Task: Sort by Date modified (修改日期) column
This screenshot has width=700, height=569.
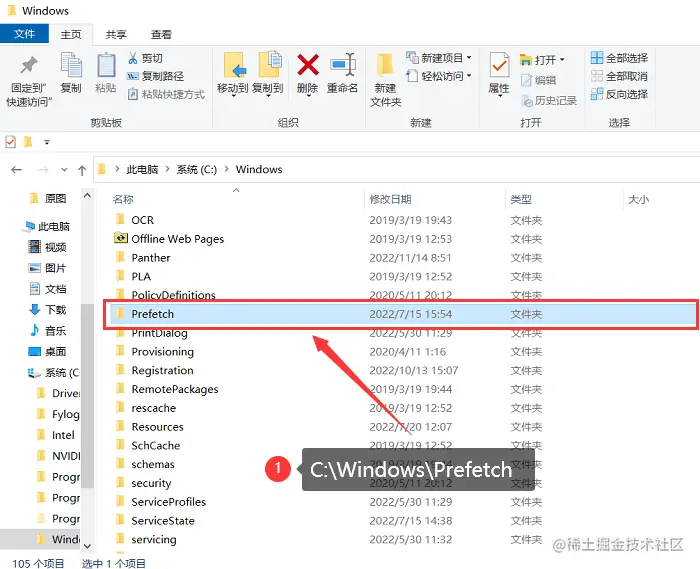Action: tap(390, 199)
